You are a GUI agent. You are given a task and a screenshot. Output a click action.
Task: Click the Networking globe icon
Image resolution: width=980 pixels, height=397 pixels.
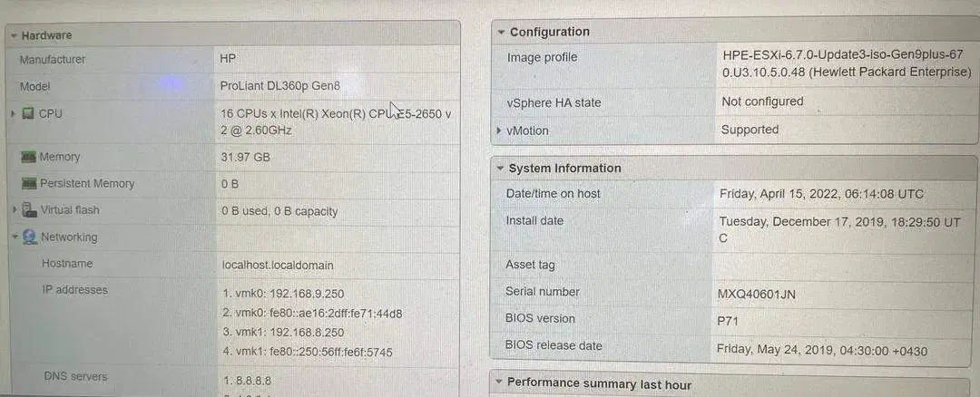29,237
